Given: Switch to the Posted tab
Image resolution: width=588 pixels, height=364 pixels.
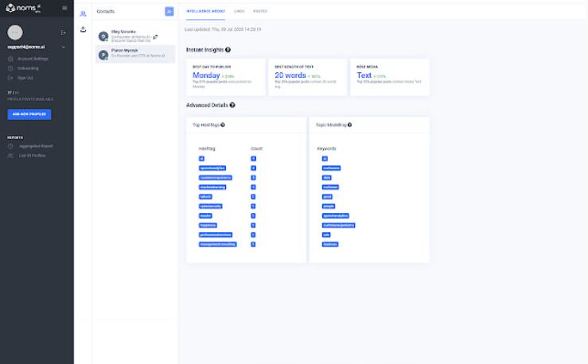Looking at the screenshot, I should 260,11.
